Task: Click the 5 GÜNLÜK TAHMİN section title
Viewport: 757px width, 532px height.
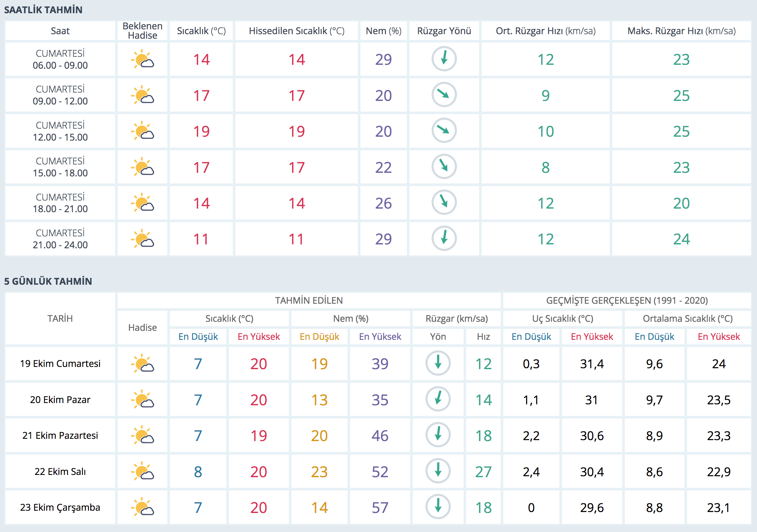Action: 48,281
